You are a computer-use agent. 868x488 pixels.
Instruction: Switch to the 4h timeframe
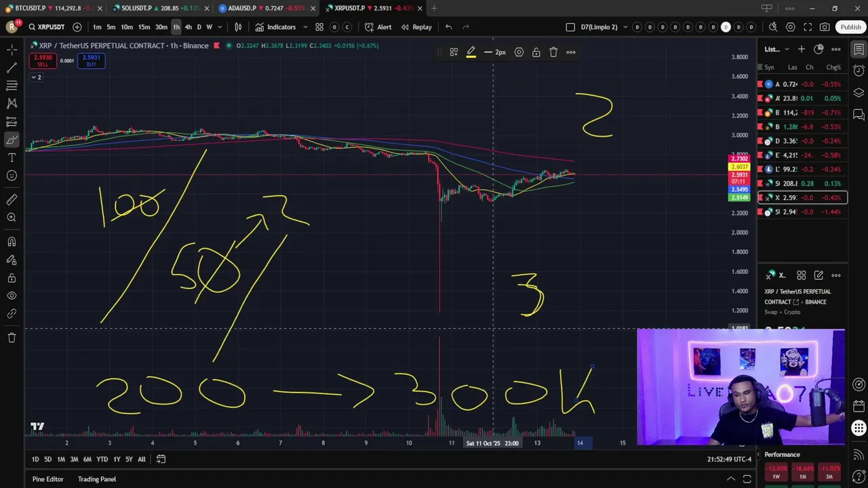(188, 27)
